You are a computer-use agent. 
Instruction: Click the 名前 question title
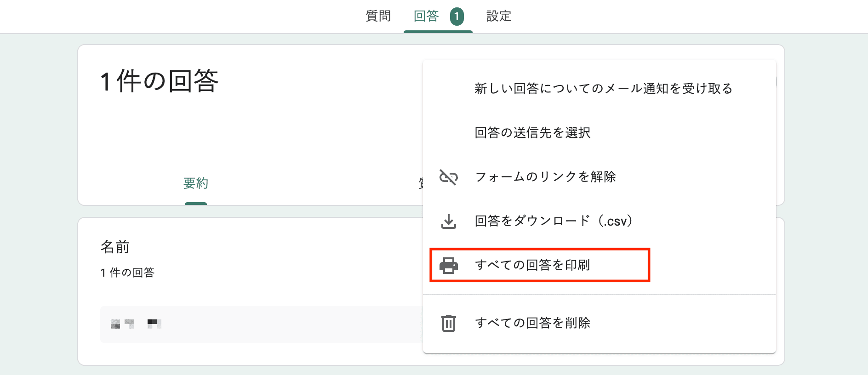115,247
